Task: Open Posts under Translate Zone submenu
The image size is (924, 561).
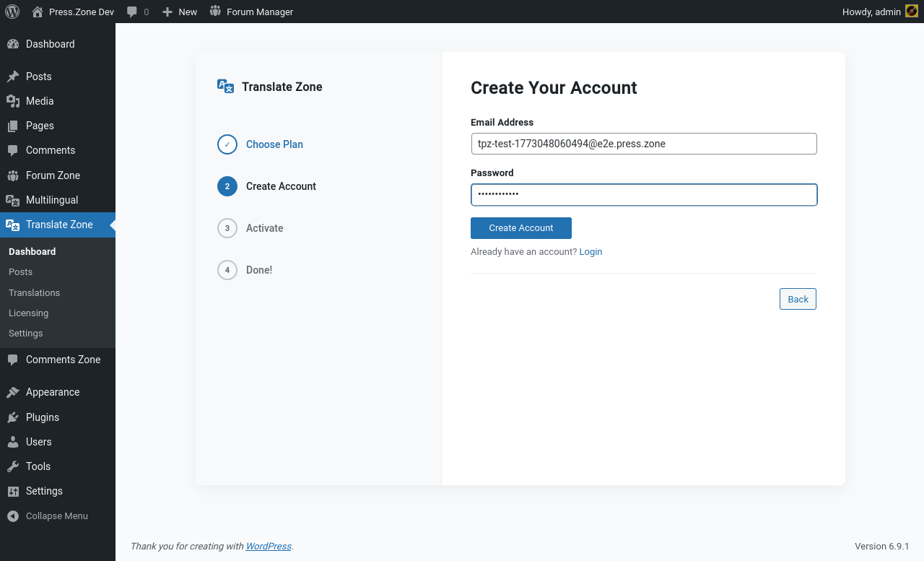Action: (x=21, y=272)
